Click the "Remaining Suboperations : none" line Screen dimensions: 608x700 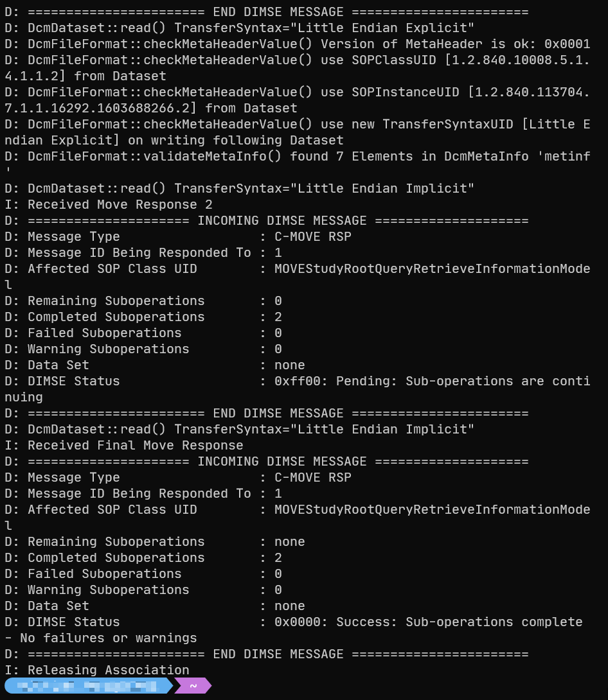click(x=154, y=541)
